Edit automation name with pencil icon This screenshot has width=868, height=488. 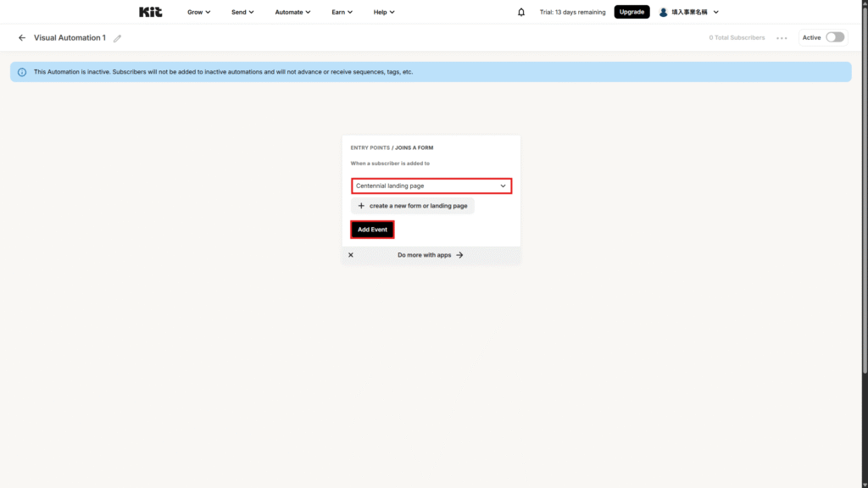click(117, 38)
